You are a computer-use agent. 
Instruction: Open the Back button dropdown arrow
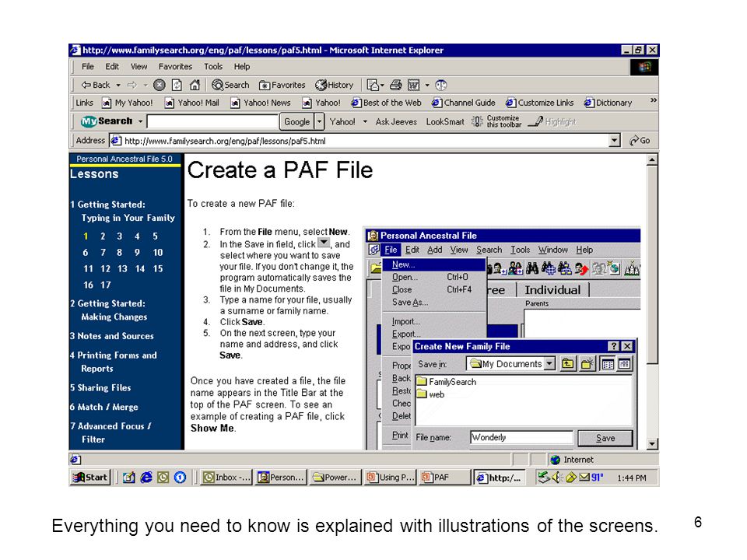pyautogui.click(x=118, y=86)
